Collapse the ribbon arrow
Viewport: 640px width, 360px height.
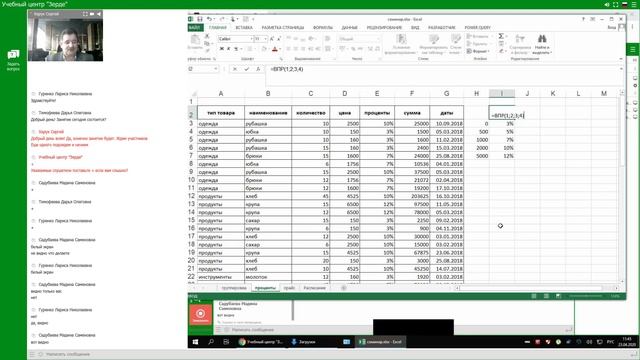[621, 59]
